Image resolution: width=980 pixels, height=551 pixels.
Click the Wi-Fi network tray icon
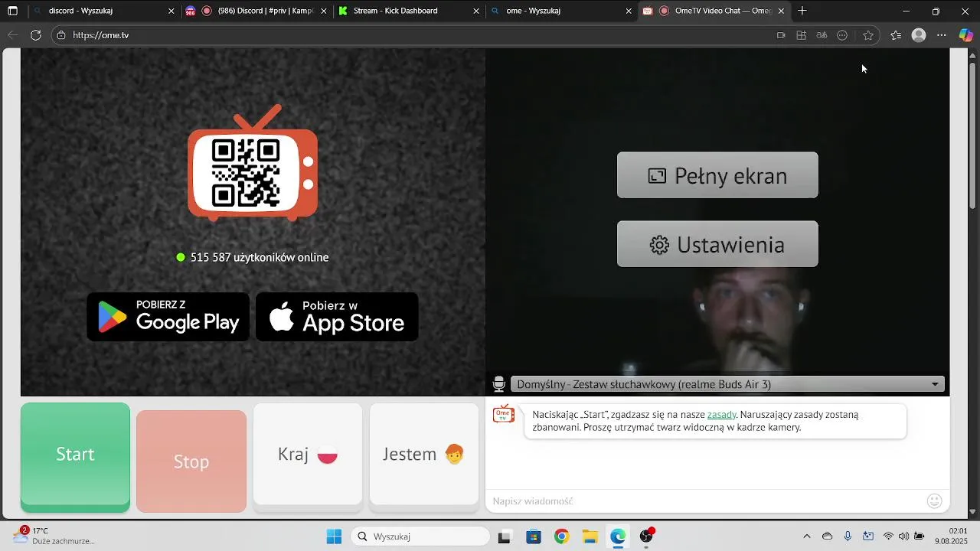(888, 536)
